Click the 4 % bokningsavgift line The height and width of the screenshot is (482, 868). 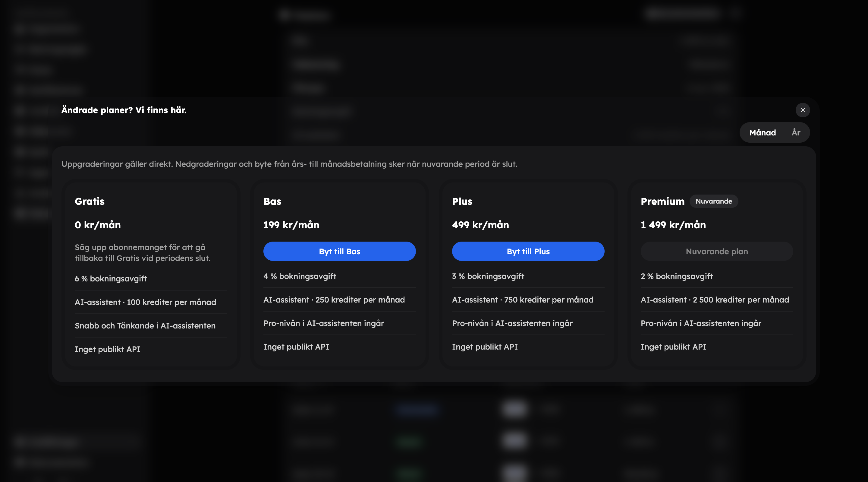tap(300, 276)
